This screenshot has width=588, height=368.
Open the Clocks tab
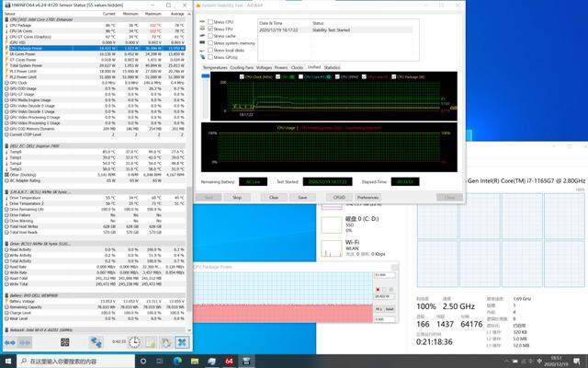click(x=297, y=67)
